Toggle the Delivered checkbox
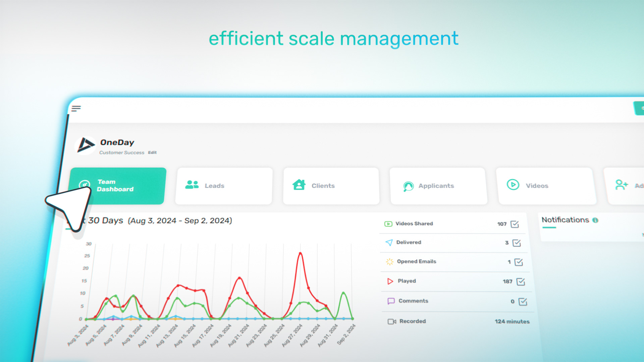Image resolution: width=644 pixels, height=362 pixels. 517,243
